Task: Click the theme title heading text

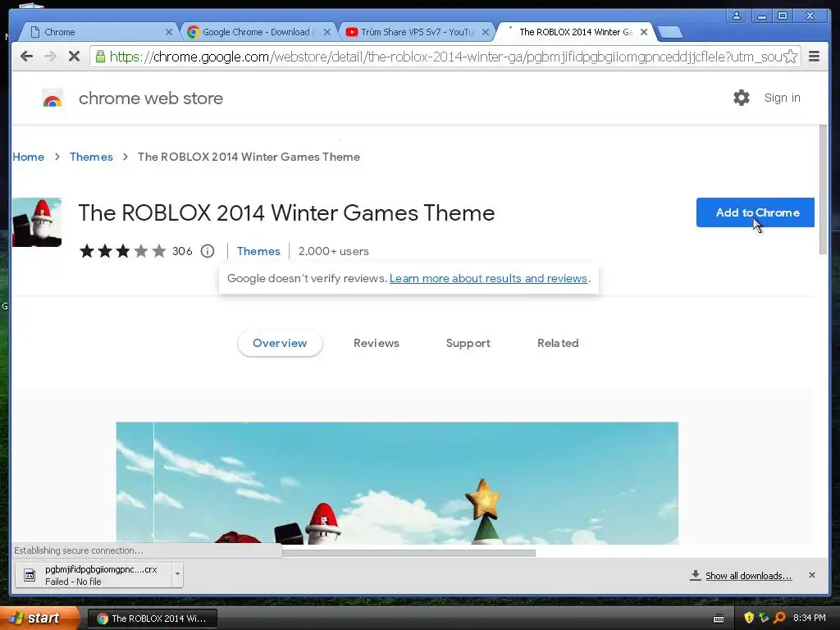Action: (286, 212)
